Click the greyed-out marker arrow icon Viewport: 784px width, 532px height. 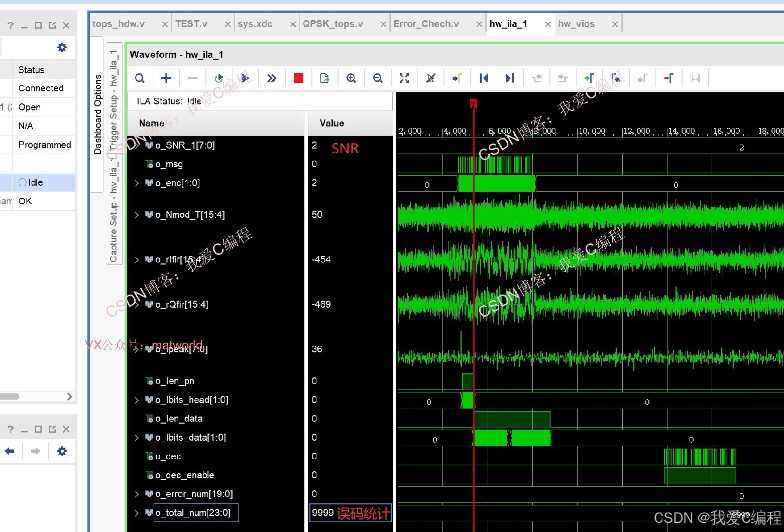pyautogui.click(x=642, y=78)
